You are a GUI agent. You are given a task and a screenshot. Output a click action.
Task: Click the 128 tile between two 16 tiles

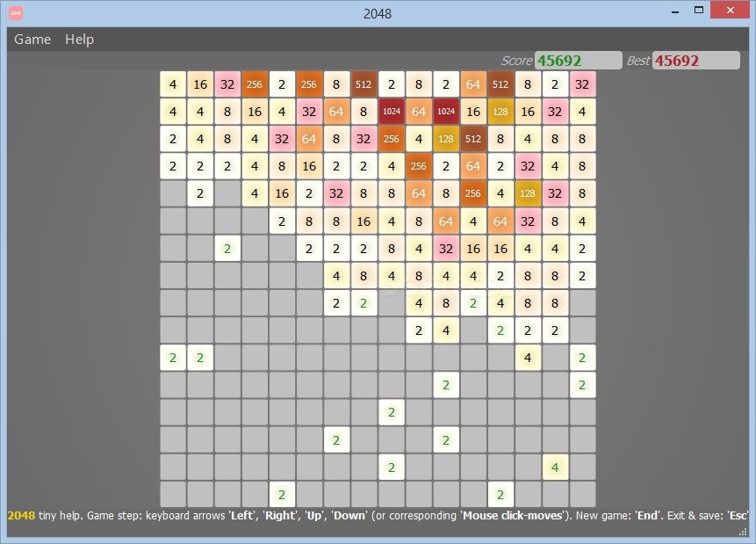(x=500, y=112)
